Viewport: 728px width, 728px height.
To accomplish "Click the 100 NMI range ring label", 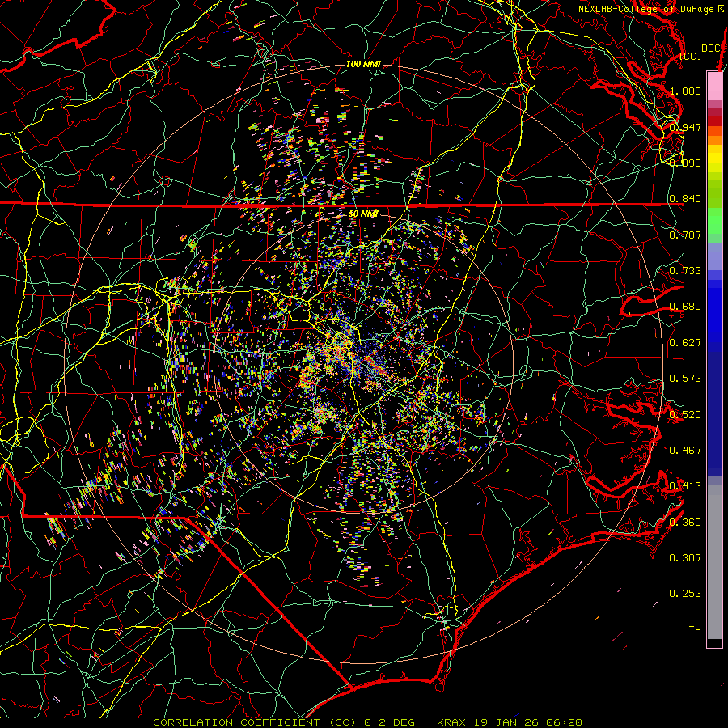I will coord(363,64).
